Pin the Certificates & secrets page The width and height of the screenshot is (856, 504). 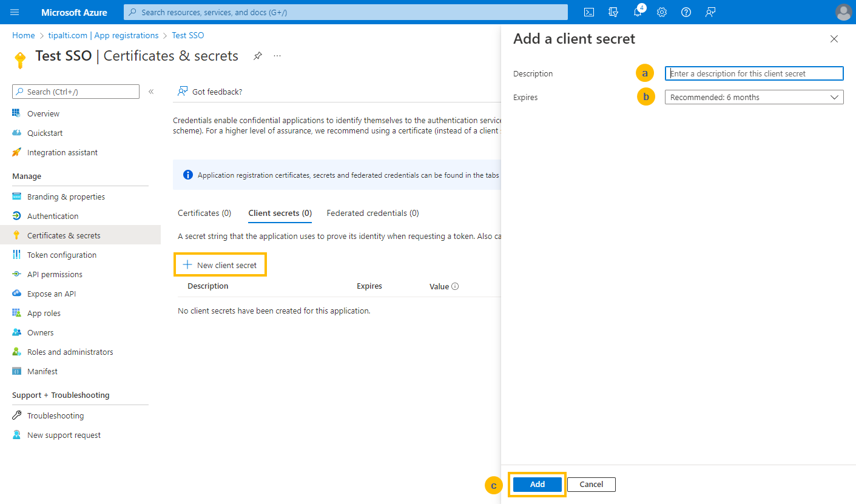[258, 56]
